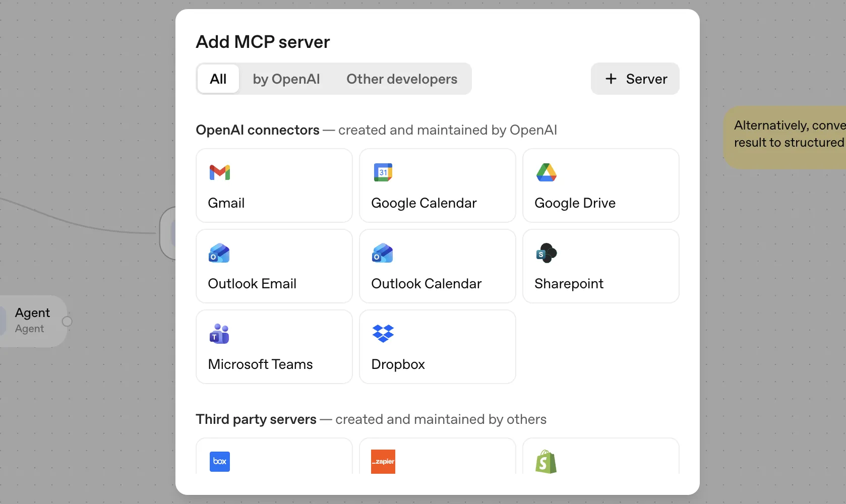Viewport: 846px width, 504px height.
Task: Click the Gmail envelope icon
Action: pyautogui.click(x=219, y=173)
